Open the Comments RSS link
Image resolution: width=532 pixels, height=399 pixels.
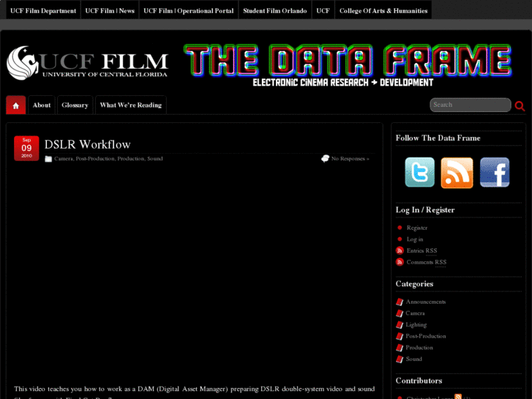(427, 262)
